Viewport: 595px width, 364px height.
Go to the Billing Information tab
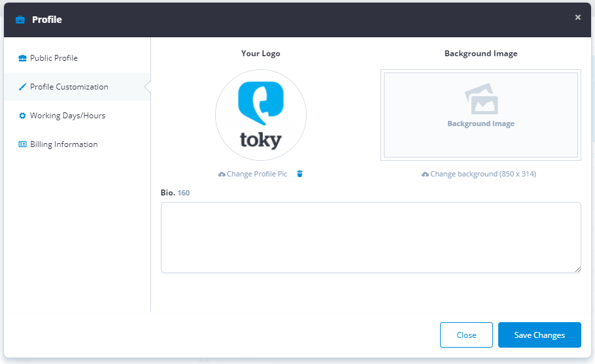pyautogui.click(x=63, y=144)
